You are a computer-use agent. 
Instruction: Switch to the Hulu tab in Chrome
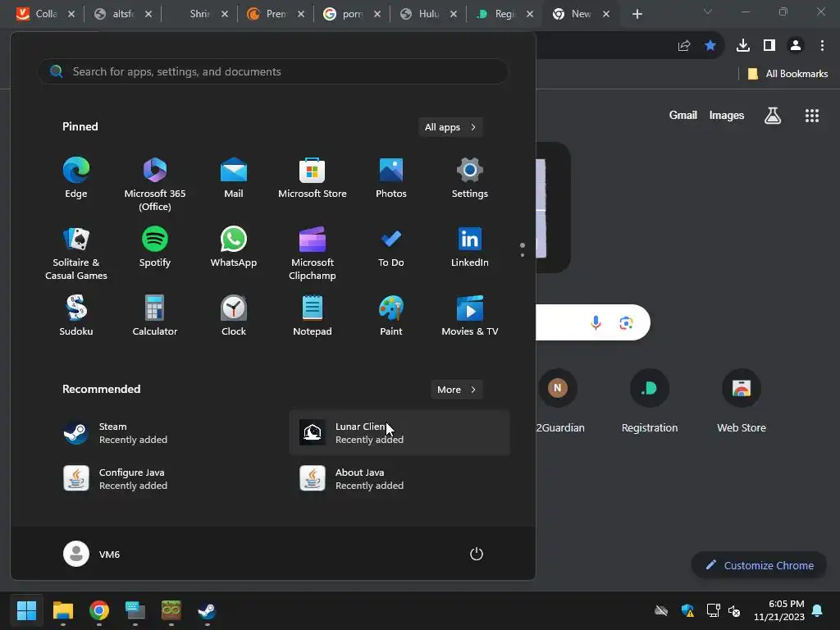pyautogui.click(x=429, y=14)
